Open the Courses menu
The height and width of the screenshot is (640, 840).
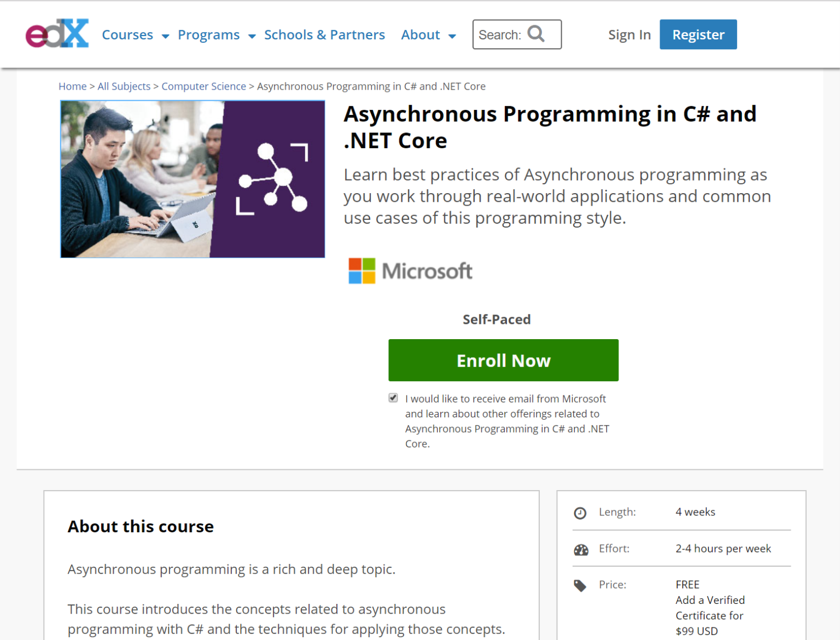[x=127, y=34]
